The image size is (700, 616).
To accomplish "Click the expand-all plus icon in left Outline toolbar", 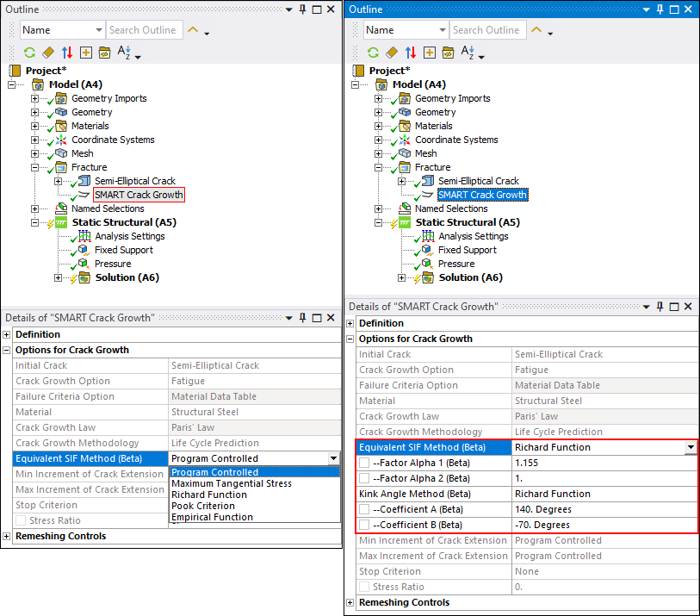I will [x=86, y=53].
